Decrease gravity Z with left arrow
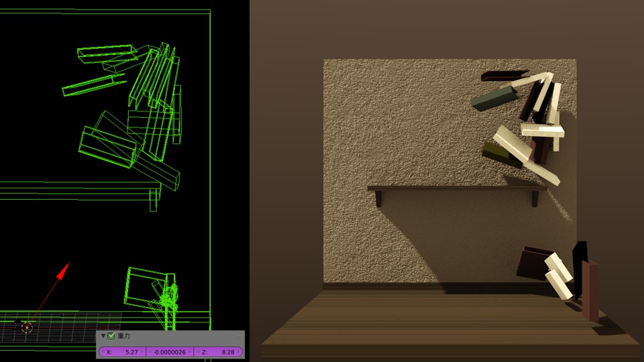This screenshot has height=362, width=644. pos(198,352)
